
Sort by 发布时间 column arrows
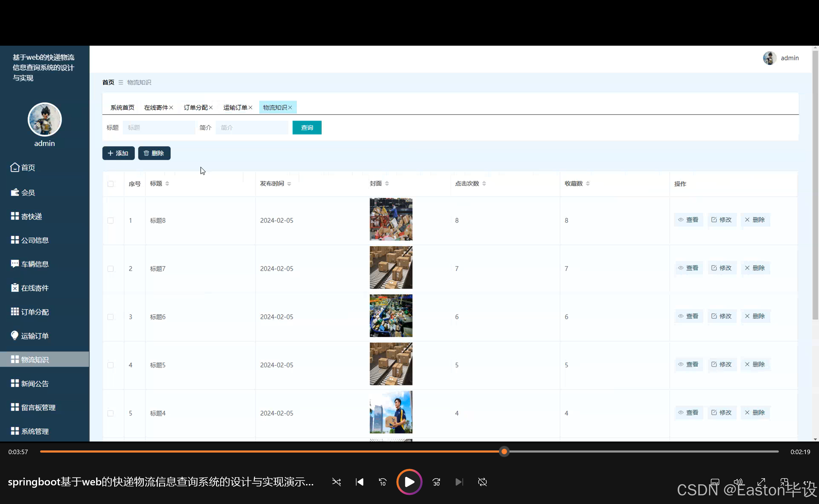289,184
